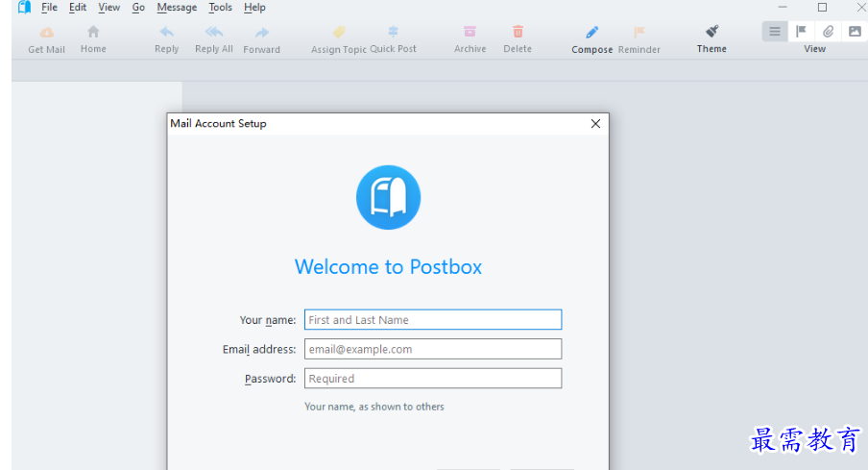Click the Reminder flag icon
868x470 pixels.
point(639,33)
